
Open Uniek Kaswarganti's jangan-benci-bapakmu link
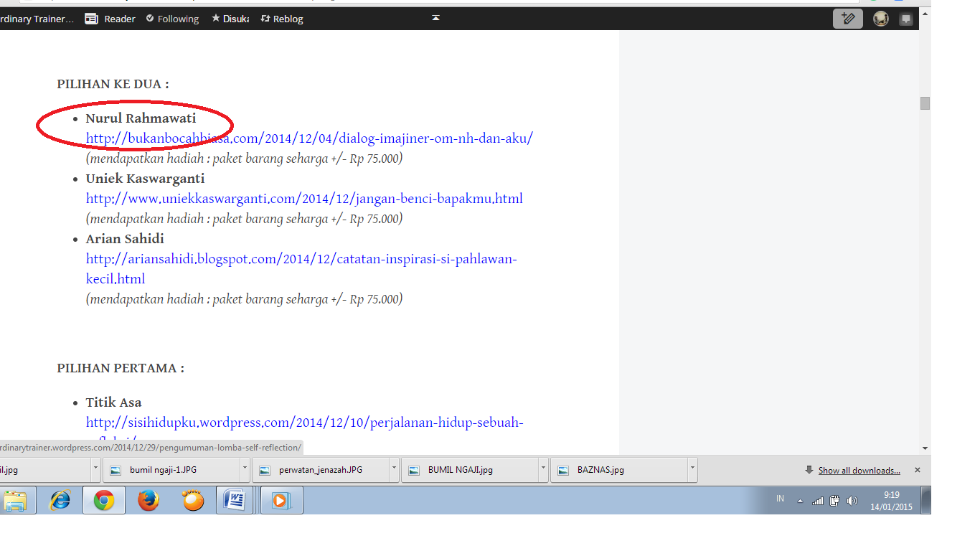[x=304, y=198]
